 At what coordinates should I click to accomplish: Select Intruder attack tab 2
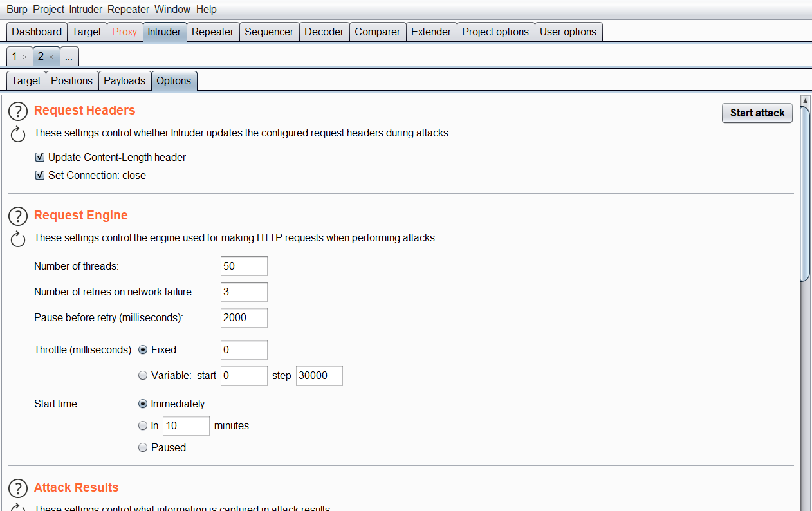pos(40,56)
